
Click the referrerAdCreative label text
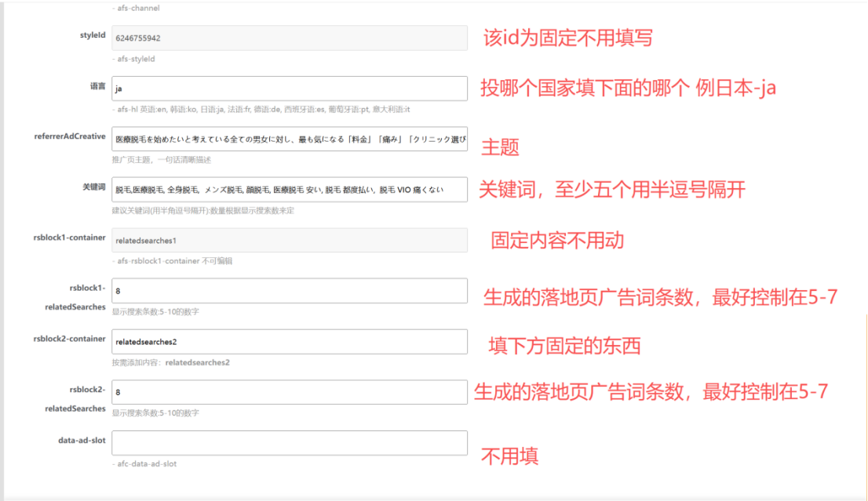tap(71, 136)
